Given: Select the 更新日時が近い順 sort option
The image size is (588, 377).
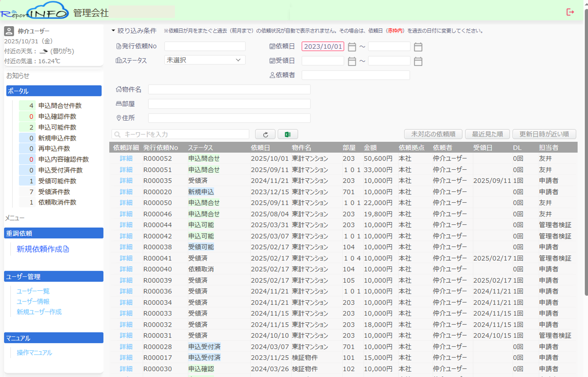Looking at the screenshot, I should [x=545, y=134].
